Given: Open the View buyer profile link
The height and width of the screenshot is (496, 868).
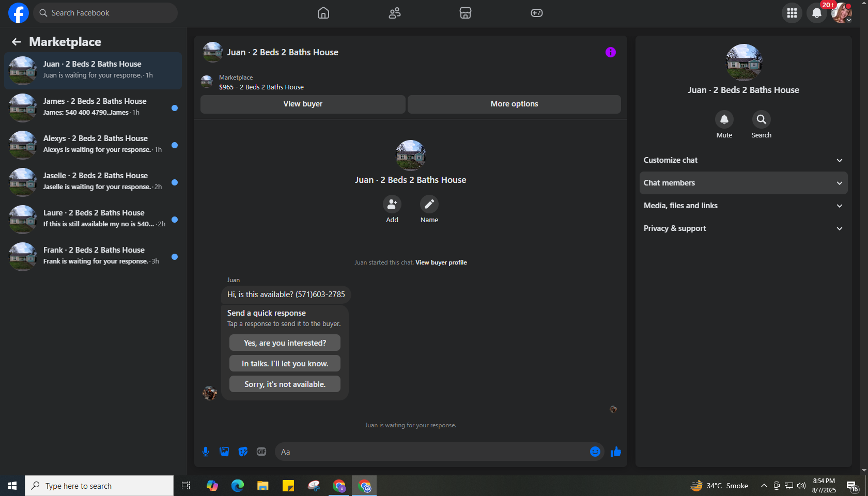Looking at the screenshot, I should click(441, 262).
